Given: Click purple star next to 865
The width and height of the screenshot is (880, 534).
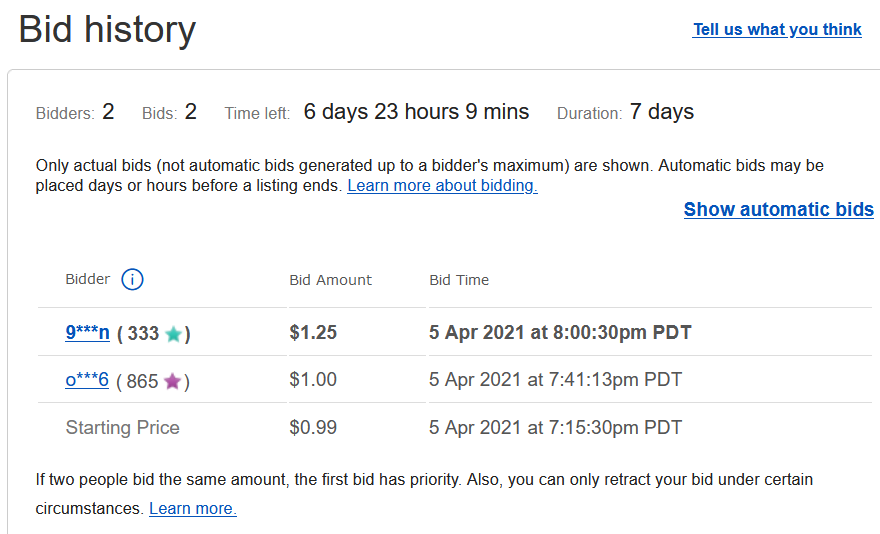Looking at the screenshot, I should coord(173,381).
